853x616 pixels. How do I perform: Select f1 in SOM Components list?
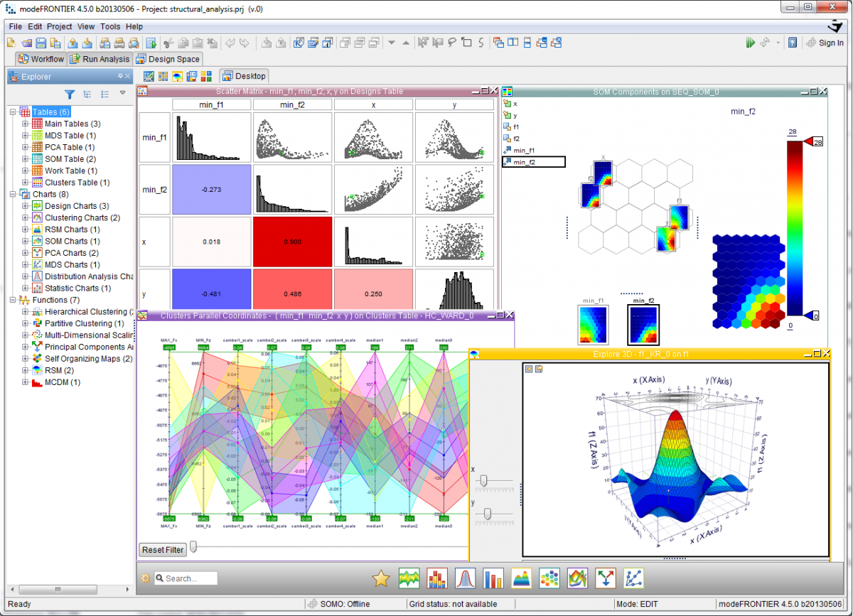(x=516, y=127)
